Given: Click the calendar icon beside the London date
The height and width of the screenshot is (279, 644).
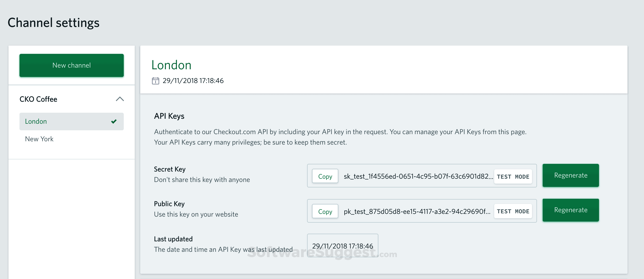Looking at the screenshot, I should 155,81.
